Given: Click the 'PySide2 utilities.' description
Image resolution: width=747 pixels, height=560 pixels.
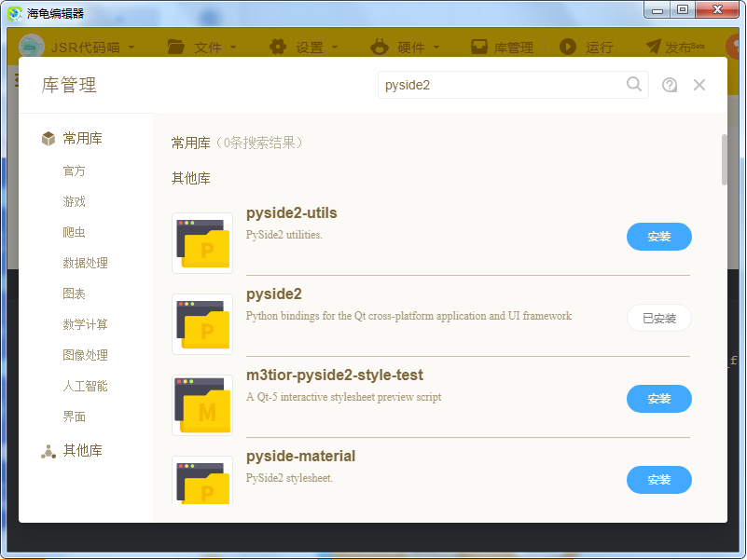Looking at the screenshot, I should coord(284,235).
